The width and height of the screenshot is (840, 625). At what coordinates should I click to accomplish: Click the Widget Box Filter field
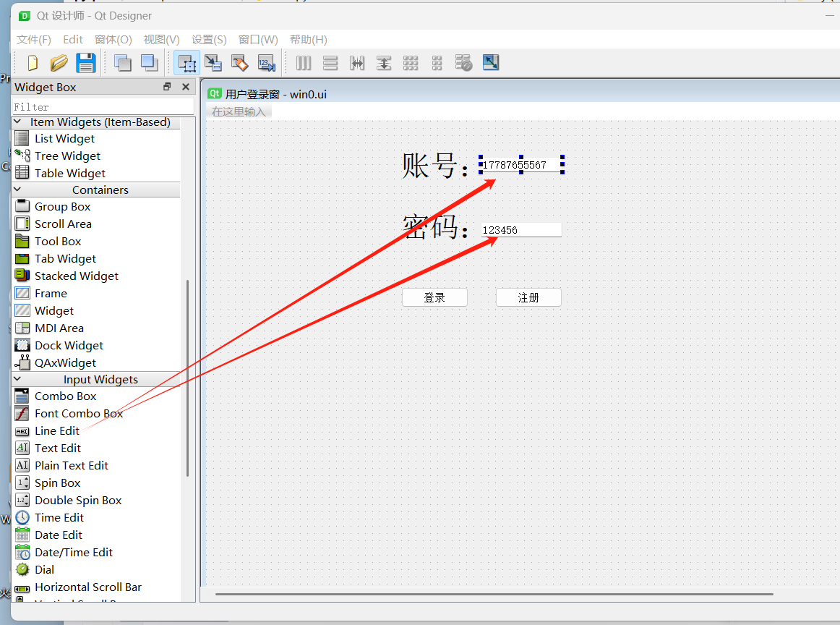(103, 106)
